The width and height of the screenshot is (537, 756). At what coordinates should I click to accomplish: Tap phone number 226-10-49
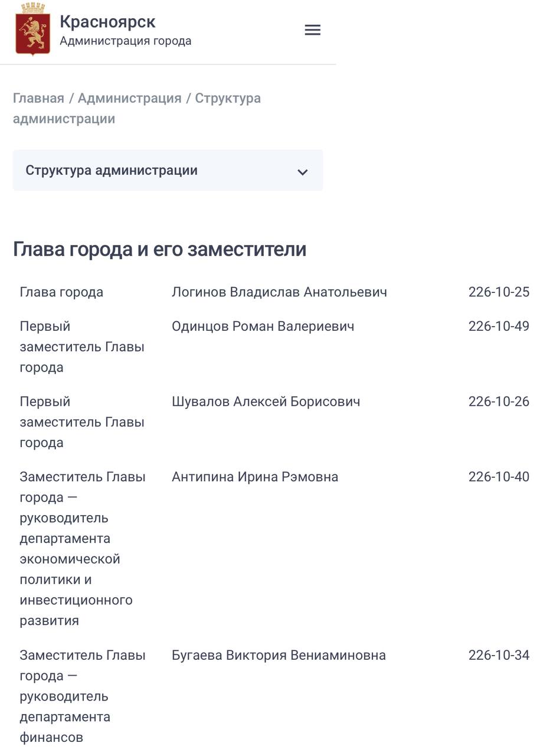[499, 327]
